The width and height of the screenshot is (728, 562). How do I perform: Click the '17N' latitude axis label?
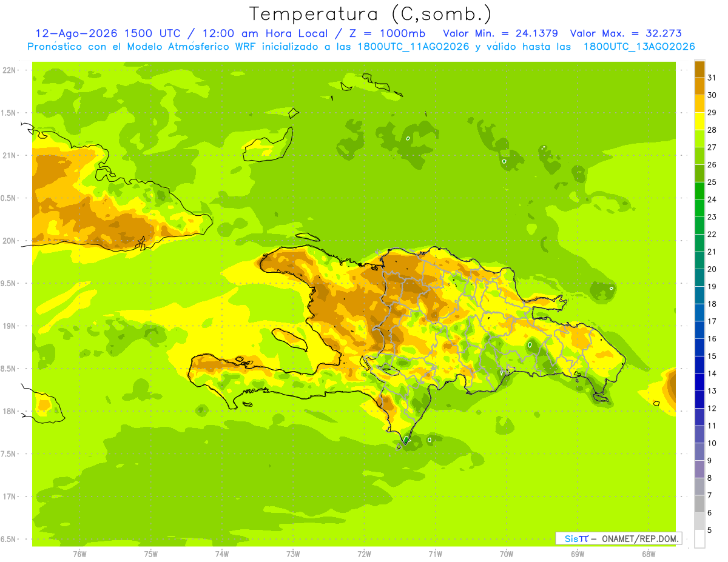click(x=10, y=497)
